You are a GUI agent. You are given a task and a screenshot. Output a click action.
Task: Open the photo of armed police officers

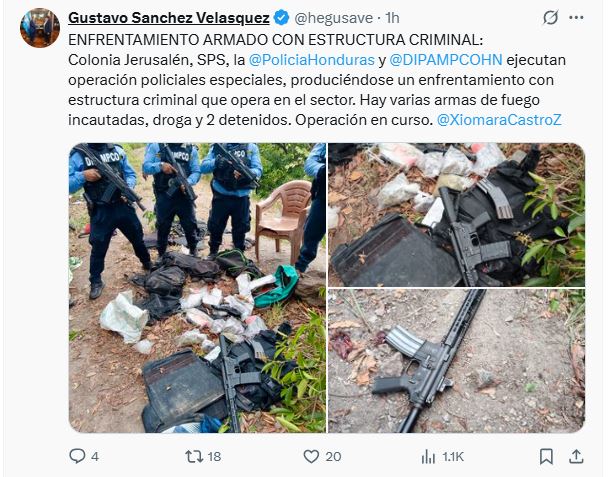coord(197,288)
